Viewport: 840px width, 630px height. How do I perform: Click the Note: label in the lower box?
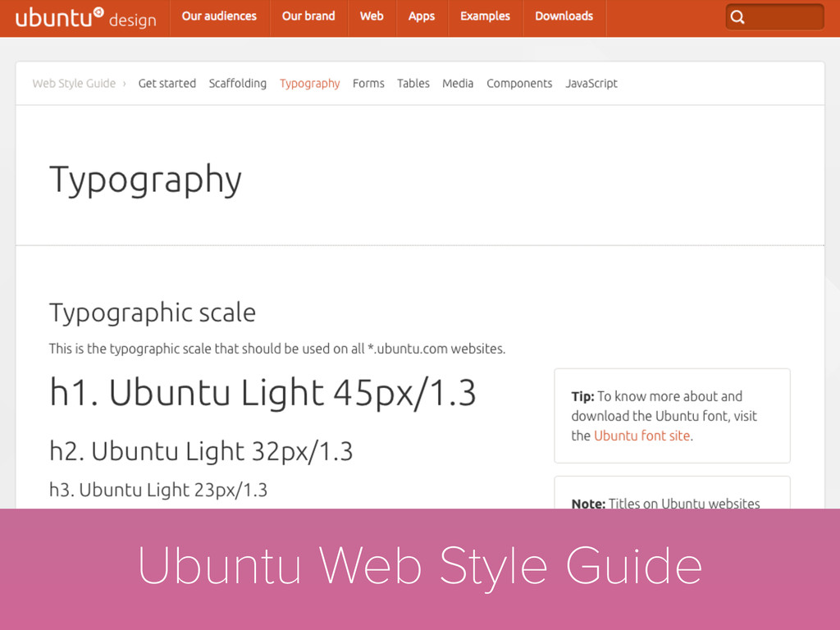point(588,504)
